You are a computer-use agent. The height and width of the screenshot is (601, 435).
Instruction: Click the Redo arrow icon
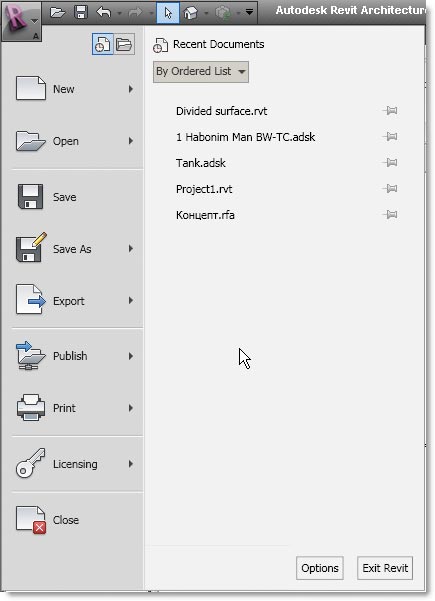[x=135, y=13]
